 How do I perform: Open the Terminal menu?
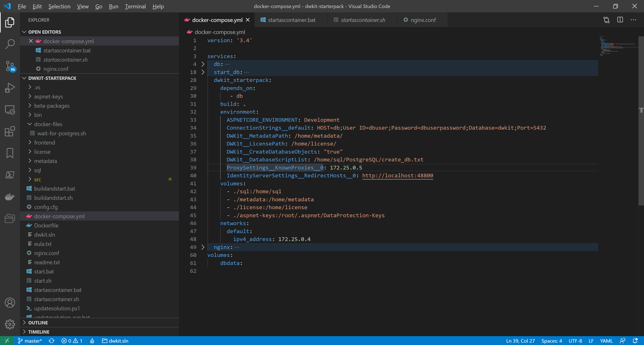tap(135, 6)
